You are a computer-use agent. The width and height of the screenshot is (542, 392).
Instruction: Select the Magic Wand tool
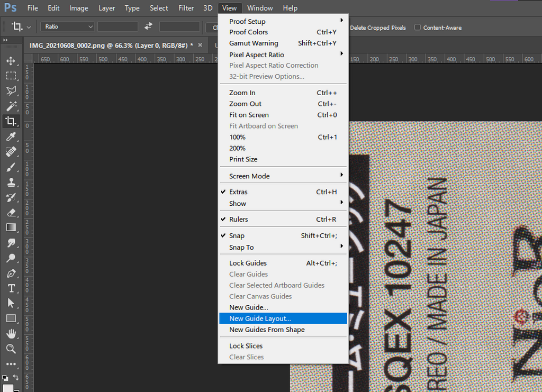11,106
